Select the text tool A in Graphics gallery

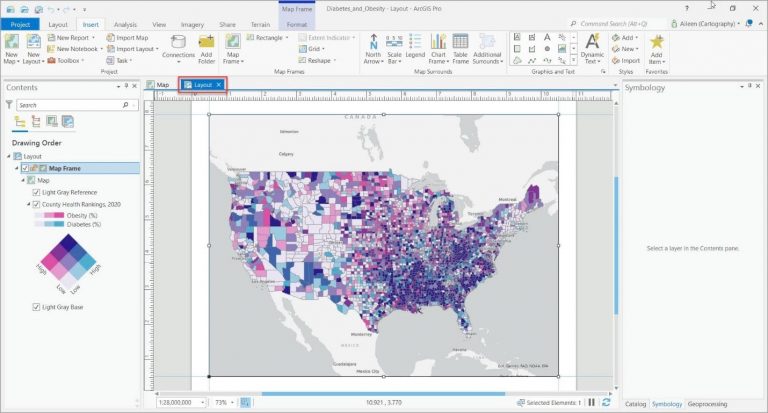[x=547, y=37]
